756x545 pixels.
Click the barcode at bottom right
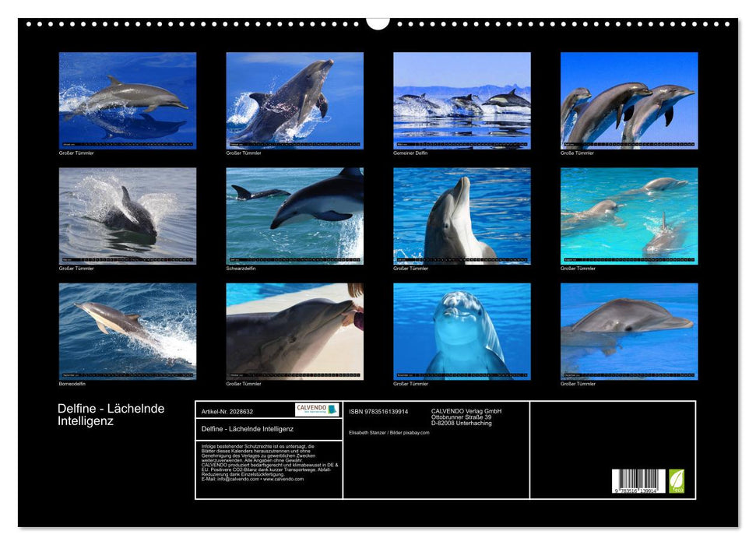click(638, 481)
